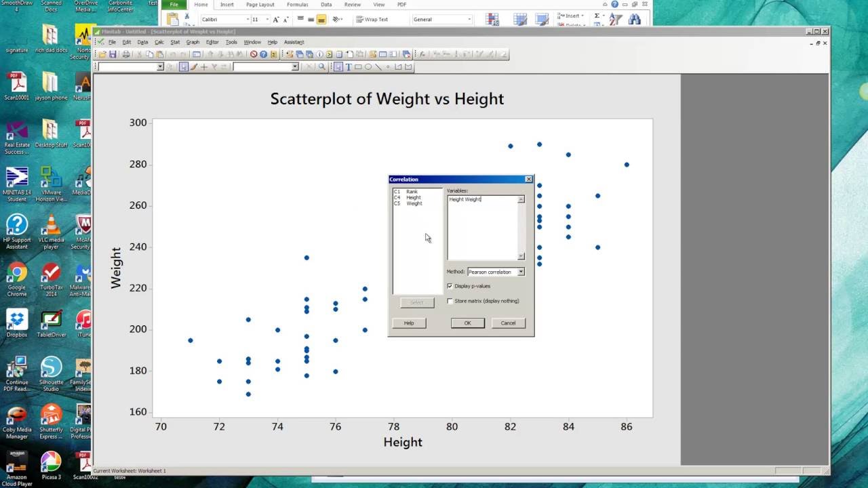868x488 pixels.
Task: Click the red Cancel circle icon in toolbar
Action: [x=254, y=54]
